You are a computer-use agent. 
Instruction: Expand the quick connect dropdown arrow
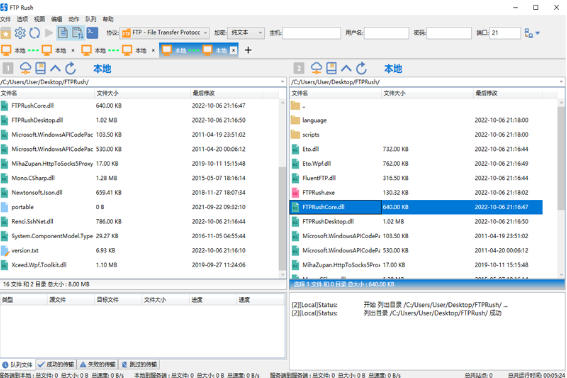click(x=538, y=33)
